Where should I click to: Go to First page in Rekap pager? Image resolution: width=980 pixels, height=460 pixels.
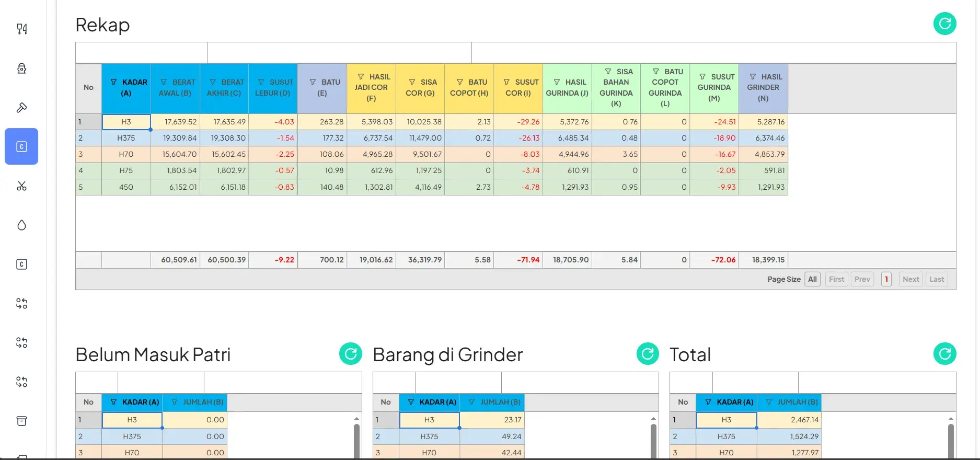coord(836,279)
